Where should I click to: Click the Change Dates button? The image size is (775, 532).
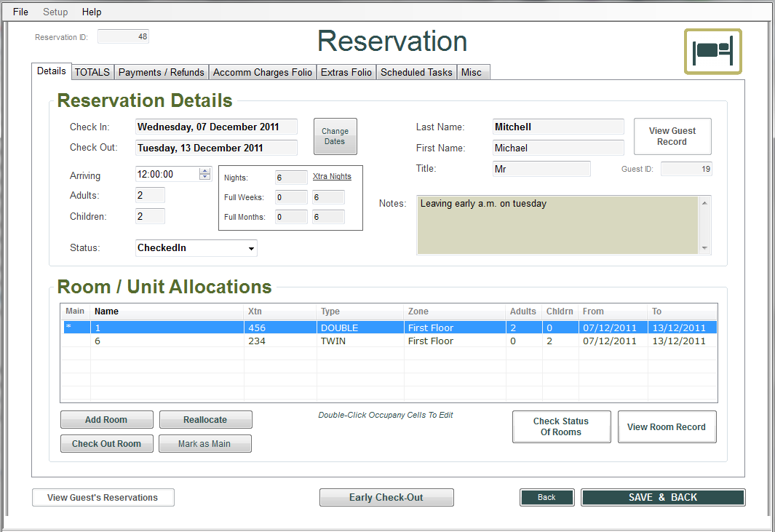(x=335, y=136)
